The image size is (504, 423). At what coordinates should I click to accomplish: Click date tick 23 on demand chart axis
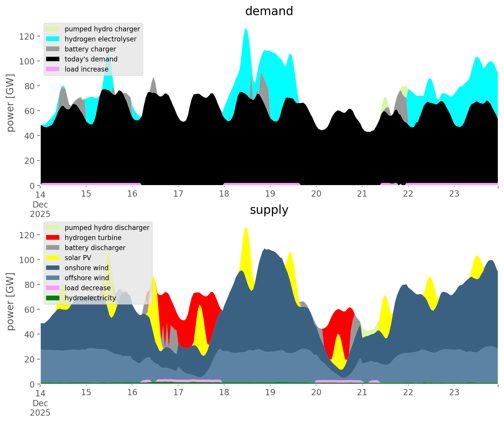tap(454, 194)
